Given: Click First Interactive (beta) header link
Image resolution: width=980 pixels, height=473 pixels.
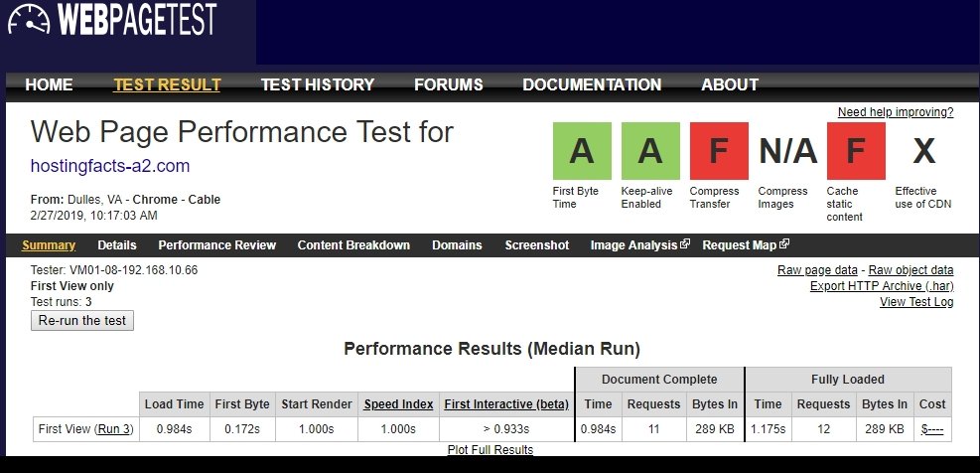Looking at the screenshot, I should (506, 404).
